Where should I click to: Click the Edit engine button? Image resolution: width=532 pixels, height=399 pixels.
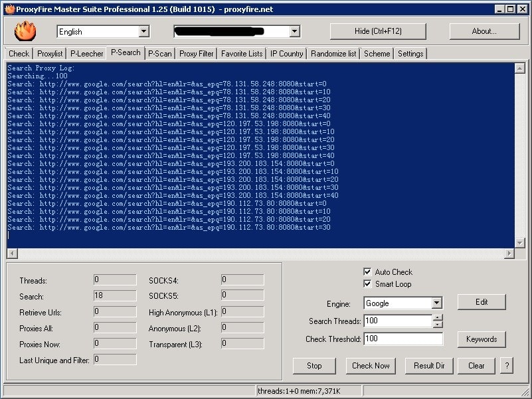[482, 302]
